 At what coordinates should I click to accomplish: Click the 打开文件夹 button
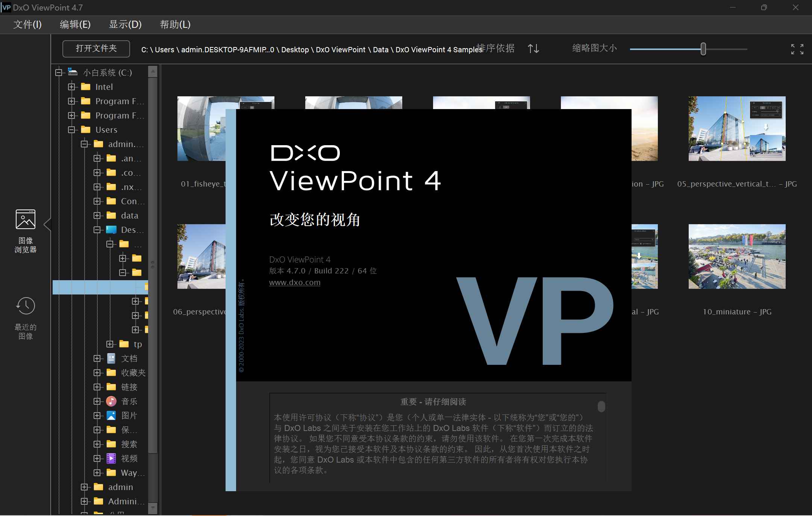click(x=96, y=49)
